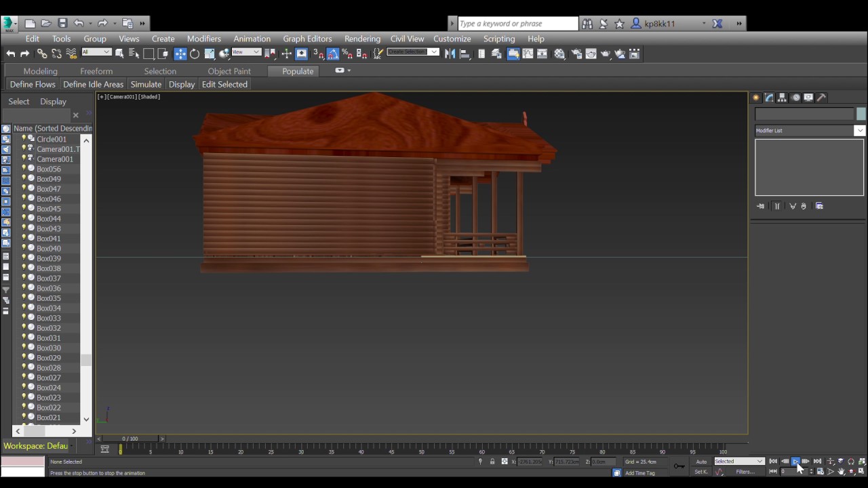Toggle visibility bulb of Circle001
Viewport: 868px width, 488px height.
(24, 138)
